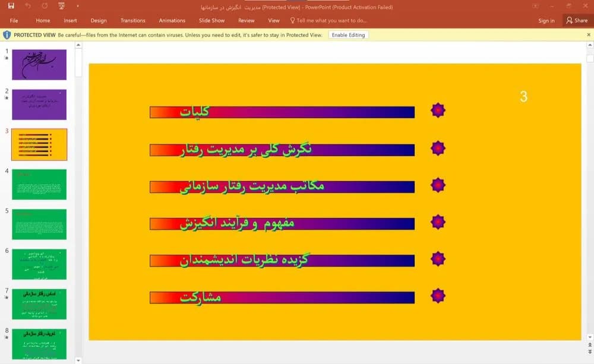Screen dimensions: 594x364
Task: Select slide 2 purple thumbnail
Action: pyautogui.click(x=39, y=105)
